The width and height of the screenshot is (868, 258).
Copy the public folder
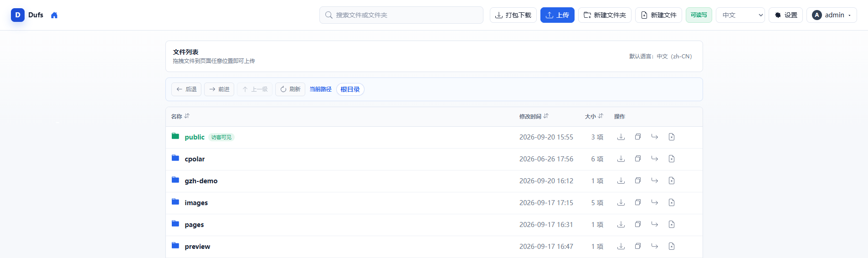point(638,137)
